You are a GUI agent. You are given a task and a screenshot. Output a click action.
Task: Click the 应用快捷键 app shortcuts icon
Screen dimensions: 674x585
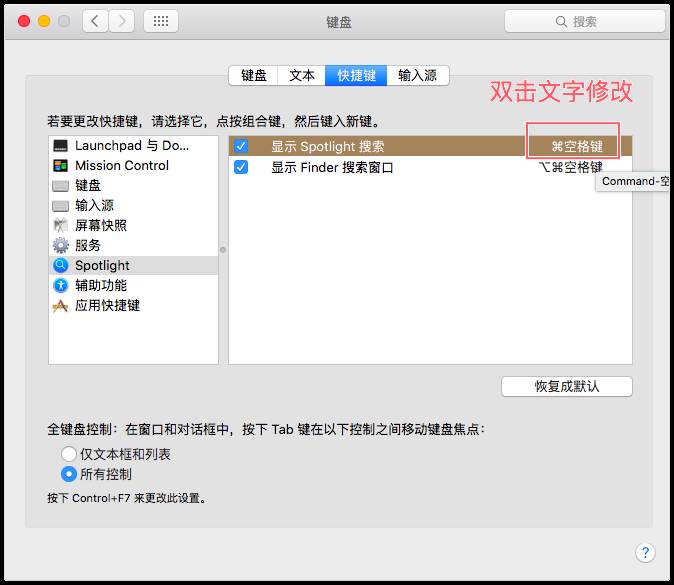pos(61,306)
